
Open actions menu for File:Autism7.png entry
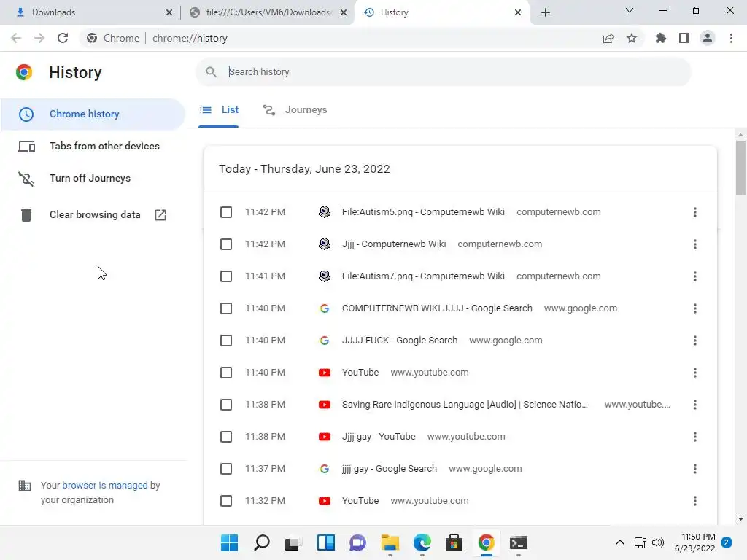click(x=695, y=276)
